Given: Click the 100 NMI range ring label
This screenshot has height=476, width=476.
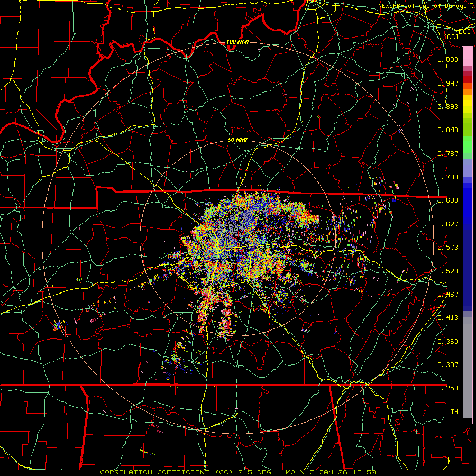Looking at the screenshot, I should 237,42.
